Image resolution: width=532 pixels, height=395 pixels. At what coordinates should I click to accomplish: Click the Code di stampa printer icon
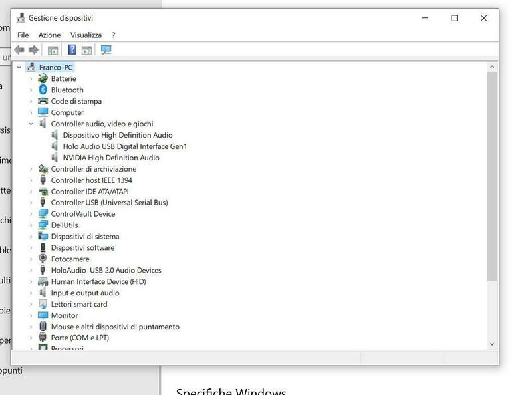pos(43,101)
